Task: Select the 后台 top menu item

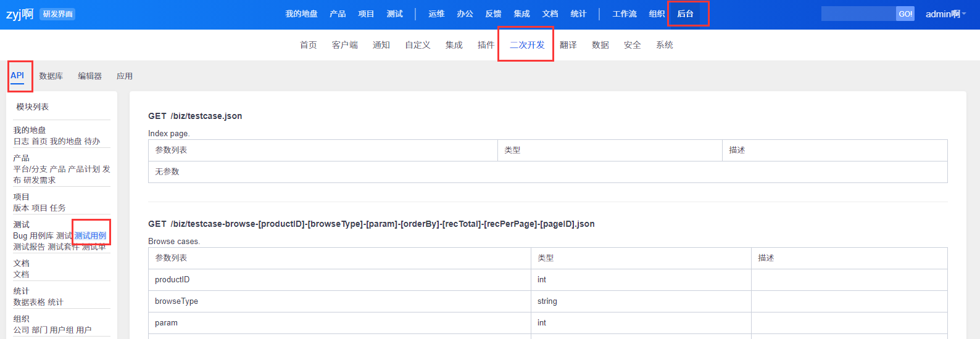Action: [685, 14]
